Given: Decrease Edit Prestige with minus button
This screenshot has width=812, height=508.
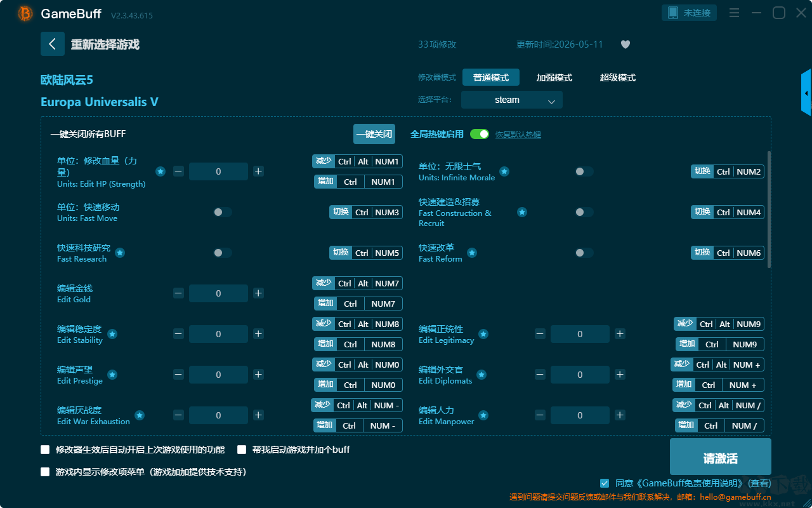Looking at the screenshot, I should 179,375.
